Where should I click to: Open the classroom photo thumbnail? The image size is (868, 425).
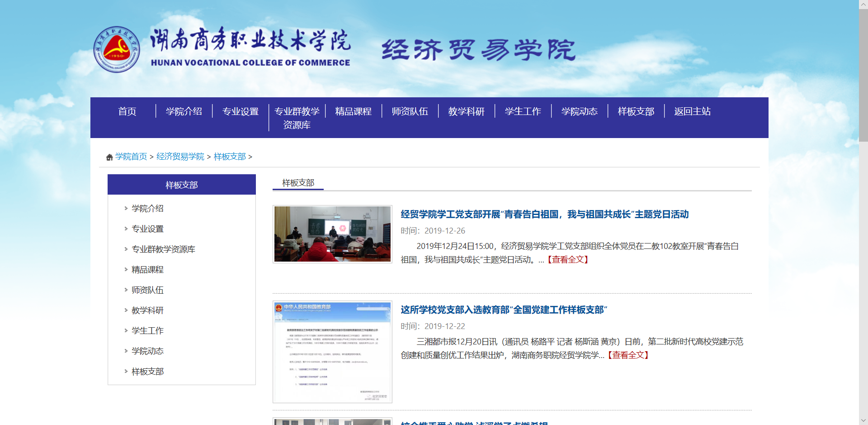tap(332, 234)
